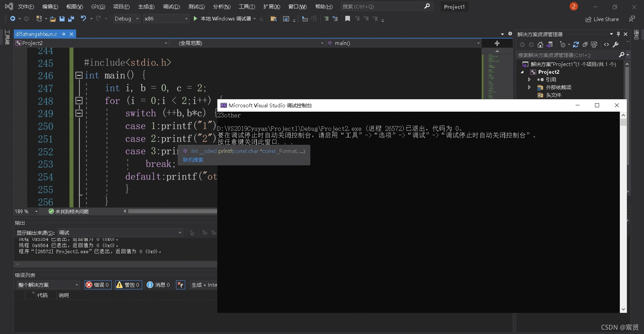Click the Build + IntelliSense filter button
The image size is (644, 334).
pos(204,285)
